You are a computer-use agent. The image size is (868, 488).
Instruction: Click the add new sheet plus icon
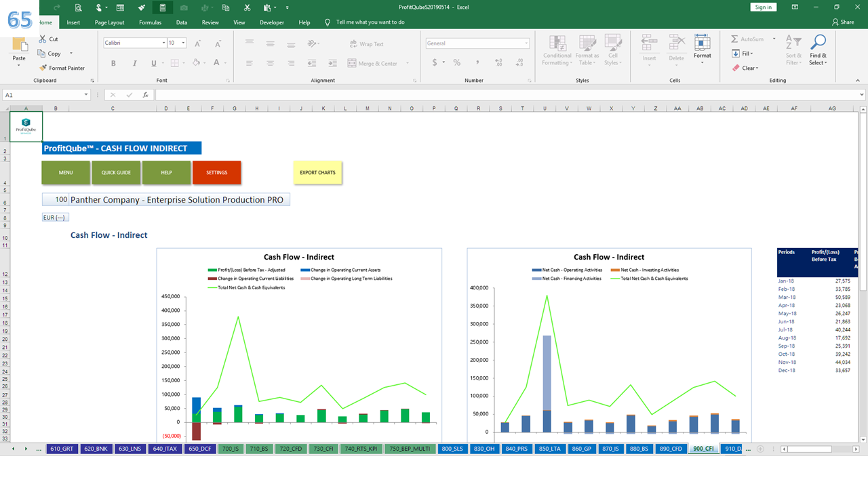pyautogui.click(x=759, y=449)
